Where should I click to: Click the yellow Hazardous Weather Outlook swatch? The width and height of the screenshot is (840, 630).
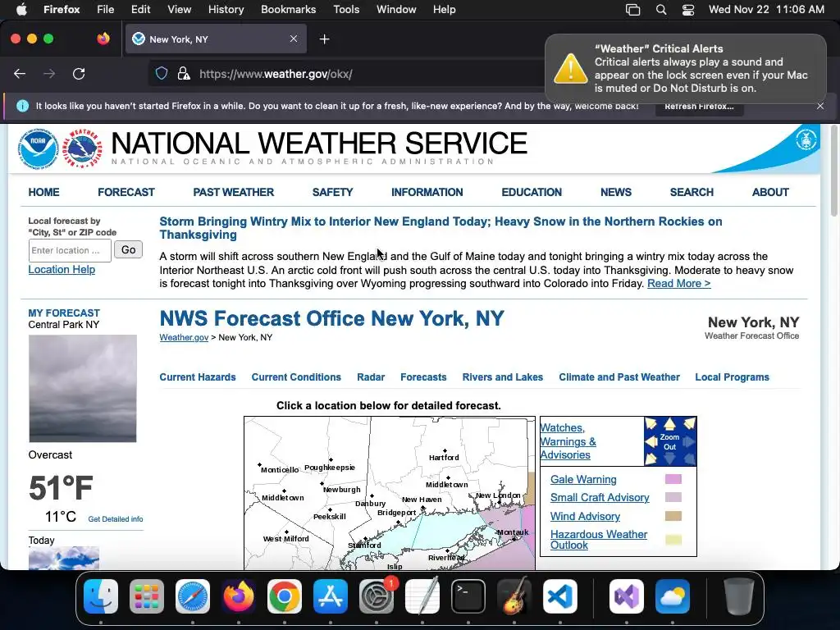coord(673,540)
